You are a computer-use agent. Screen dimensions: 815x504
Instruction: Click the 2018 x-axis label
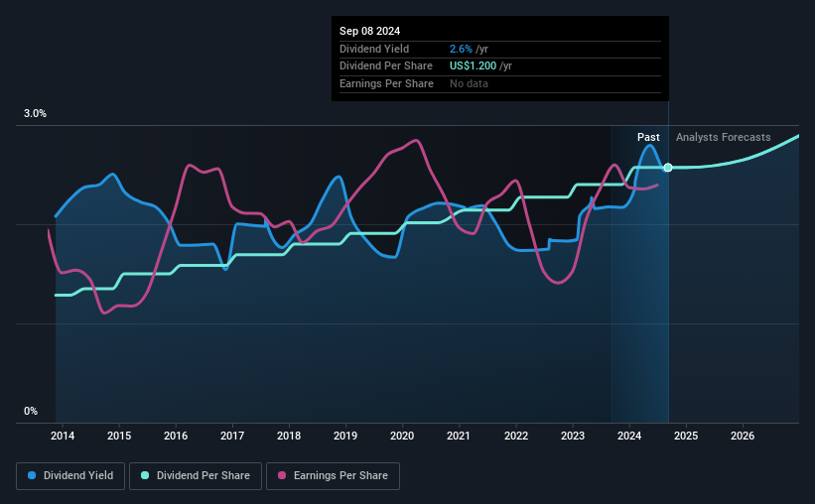(x=289, y=436)
